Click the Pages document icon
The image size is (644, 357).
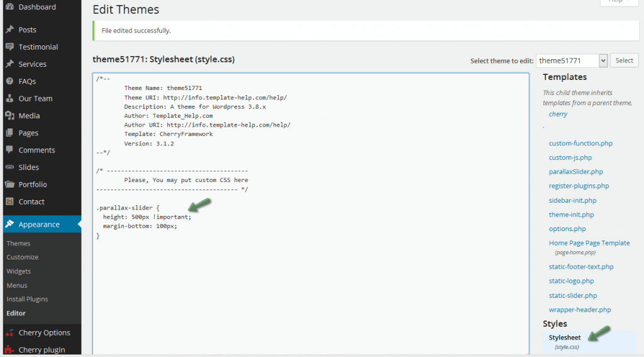(x=10, y=133)
